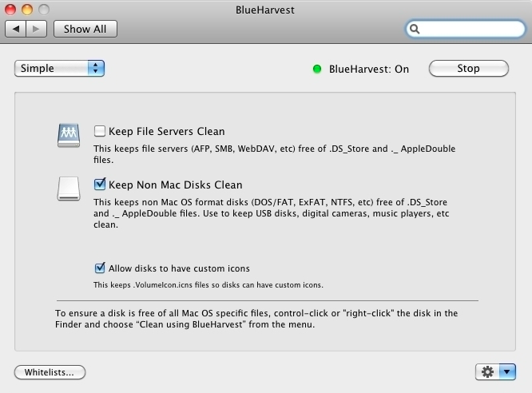Screen dimensions: 532x393
Task: Click the gear action icon
Action: point(487,372)
